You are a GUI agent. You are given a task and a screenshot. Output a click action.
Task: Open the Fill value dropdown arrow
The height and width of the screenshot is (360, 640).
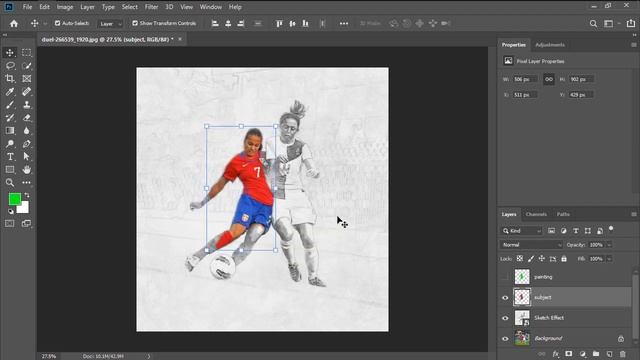(609, 259)
